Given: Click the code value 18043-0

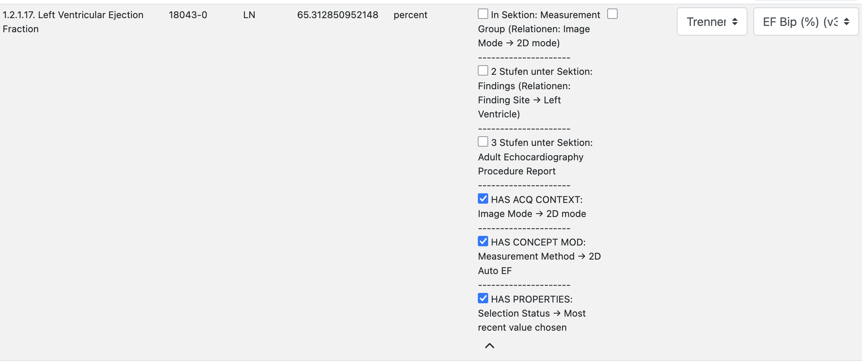Looking at the screenshot, I should [188, 15].
